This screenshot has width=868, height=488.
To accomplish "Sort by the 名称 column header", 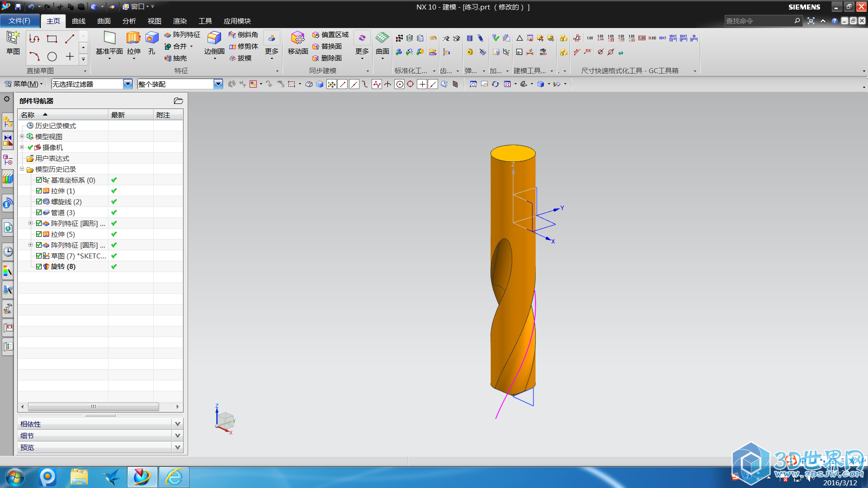I will [63, 115].
